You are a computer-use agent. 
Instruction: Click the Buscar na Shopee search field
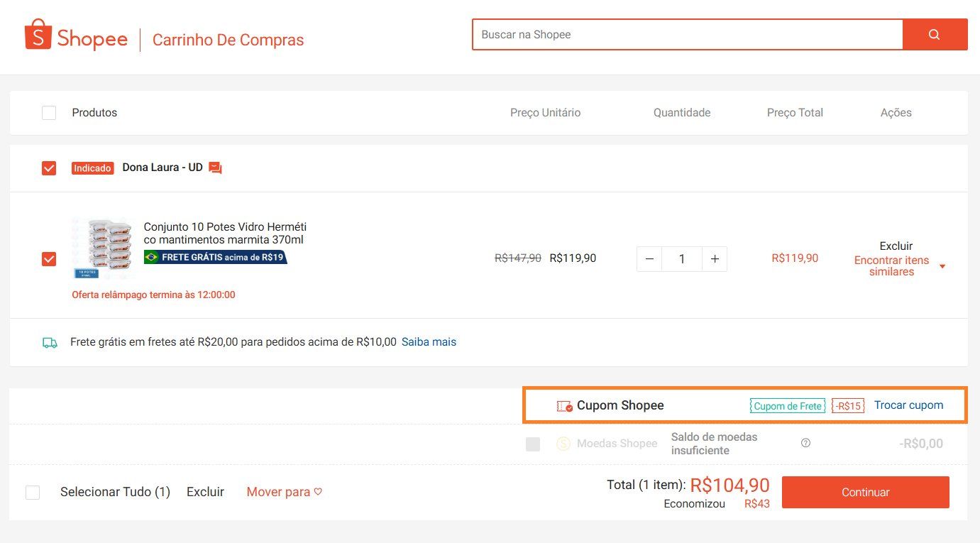(x=688, y=35)
